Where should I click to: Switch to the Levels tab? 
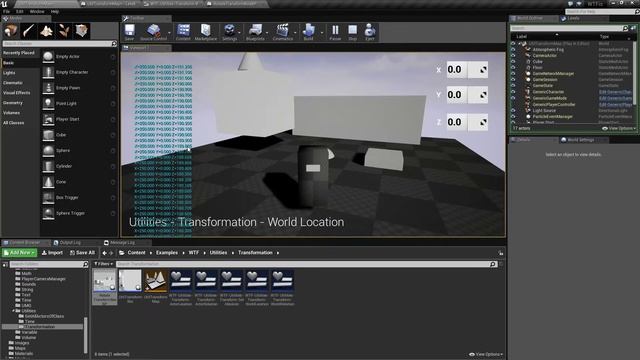(x=573, y=18)
